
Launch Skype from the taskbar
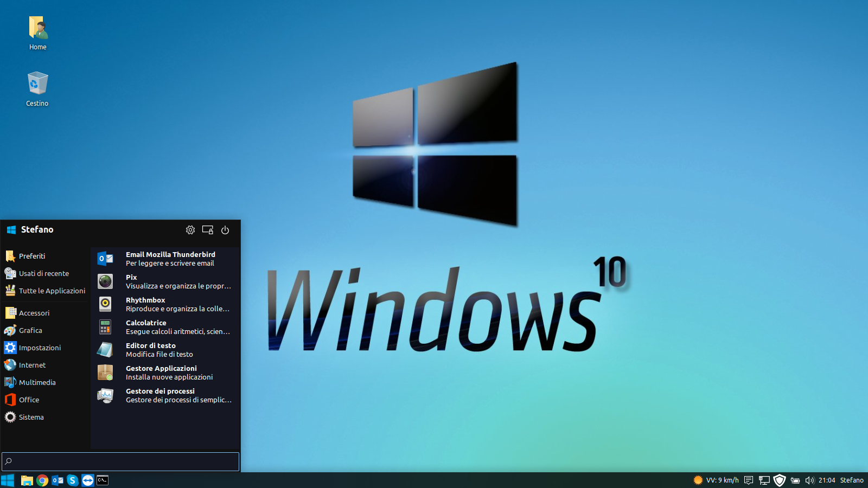point(73,480)
